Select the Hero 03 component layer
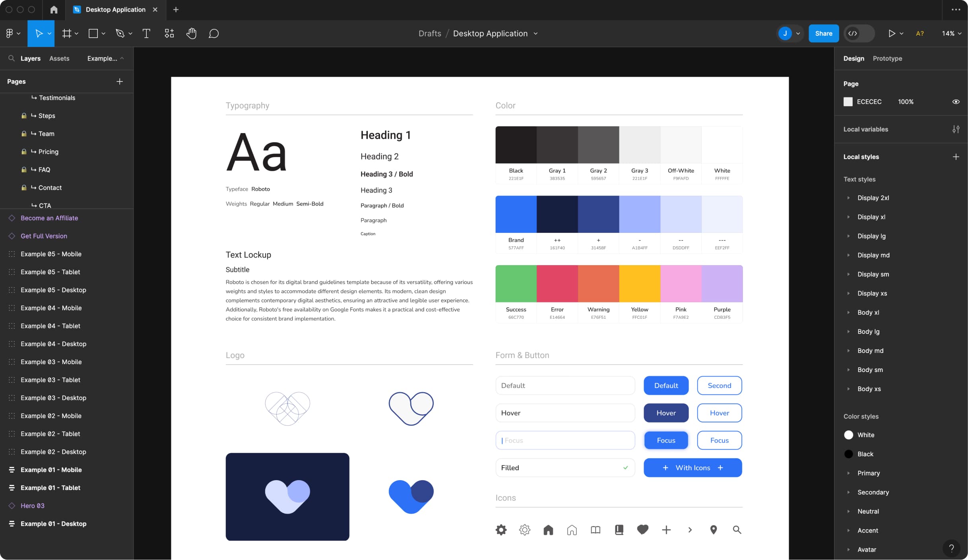Viewport: 968px width, 560px height. (33, 506)
